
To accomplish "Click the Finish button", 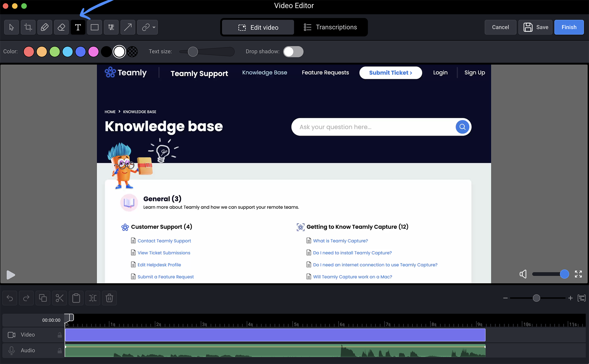I will click(569, 27).
